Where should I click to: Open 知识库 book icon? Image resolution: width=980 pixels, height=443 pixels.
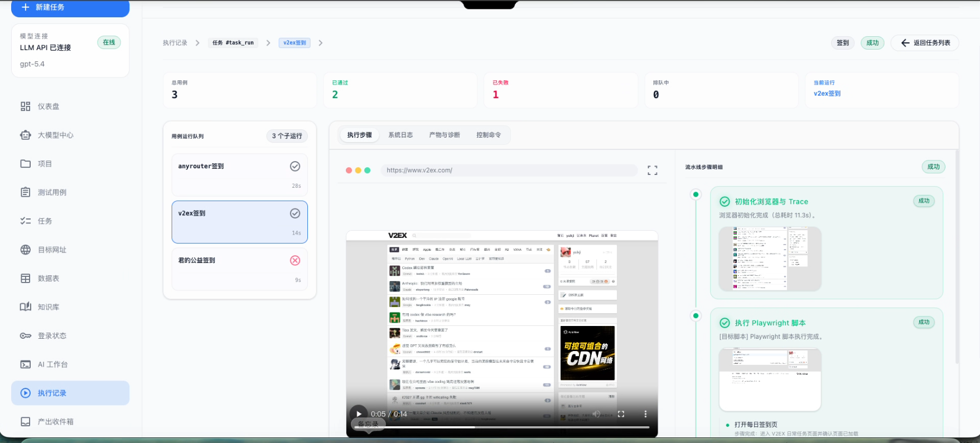(26, 307)
